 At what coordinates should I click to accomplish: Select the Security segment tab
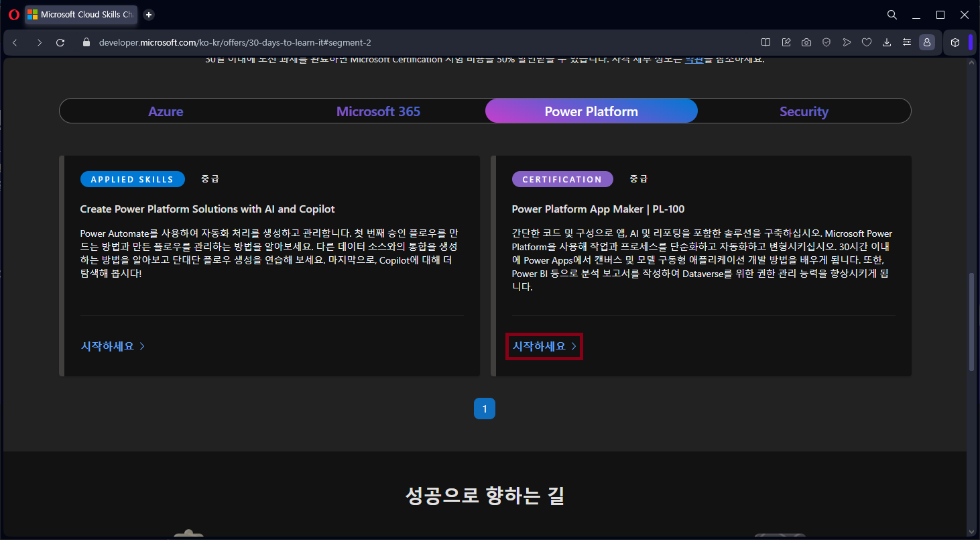tap(804, 111)
